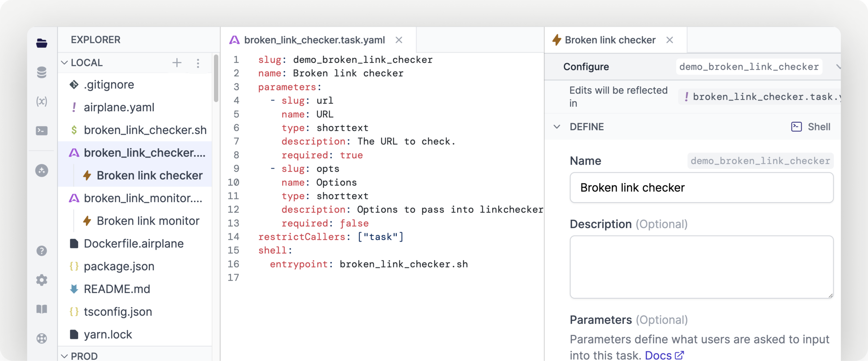Open the Explorer folder icon in sidebar
This screenshot has width=868, height=361.
click(42, 43)
